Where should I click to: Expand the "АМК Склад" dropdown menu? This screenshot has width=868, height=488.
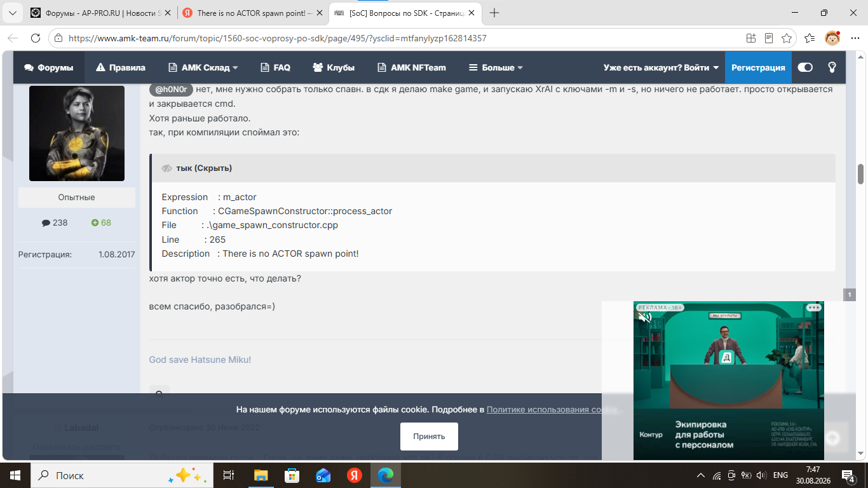tap(203, 67)
